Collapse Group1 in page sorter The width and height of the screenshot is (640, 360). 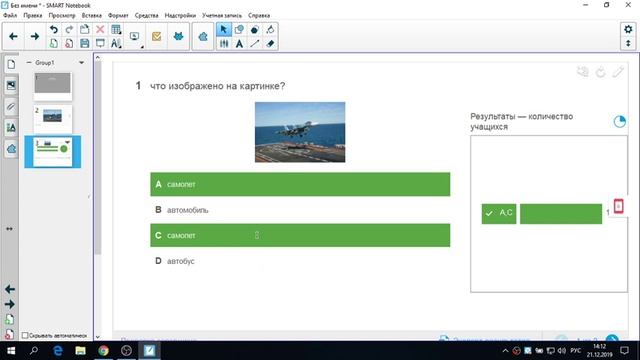pos(29,62)
